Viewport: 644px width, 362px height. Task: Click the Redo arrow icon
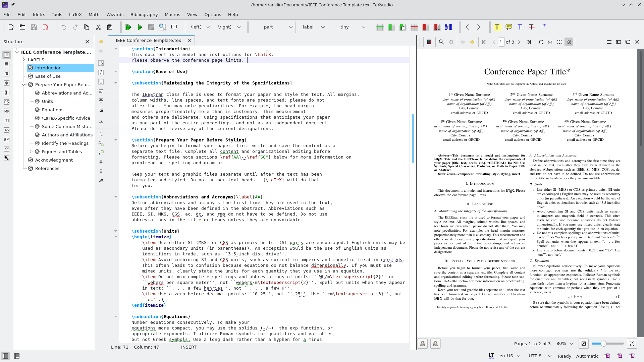[75, 27]
